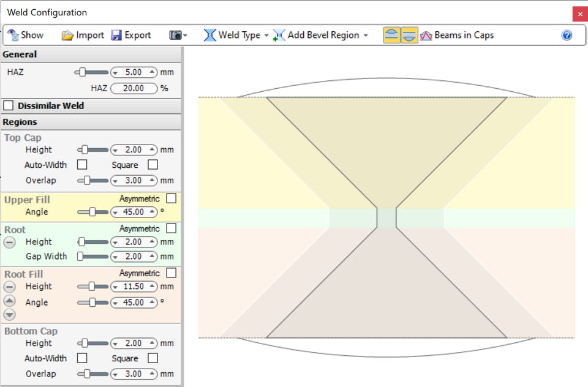The width and height of the screenshot is (588, 387).
Task: Increase HAZ 5.00 mm value
Action: [x=152, y=72]
